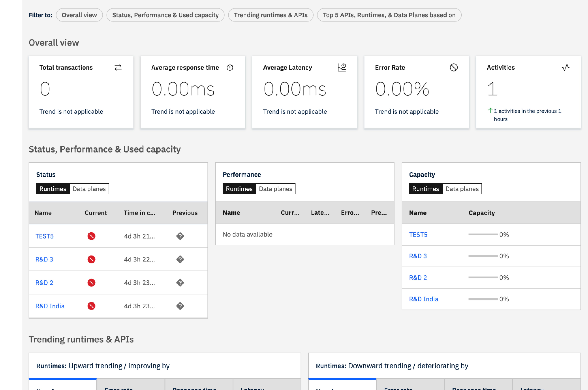Open R&D India link in Capacity table
The image size is (588, 390).
[424, 299]
